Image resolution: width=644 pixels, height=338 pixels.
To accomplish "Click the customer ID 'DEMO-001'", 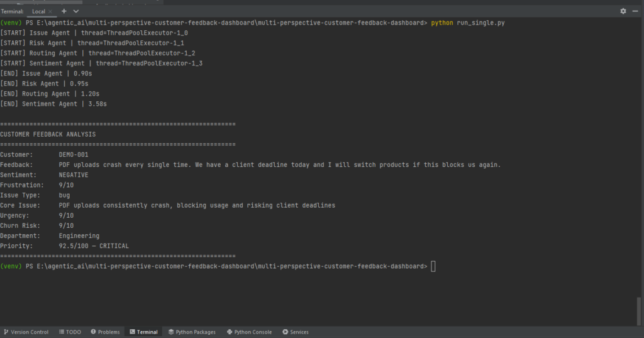I will (x=74, y=155).
